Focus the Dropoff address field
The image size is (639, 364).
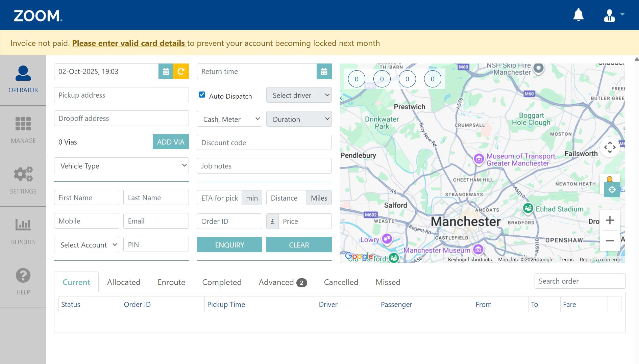[x=121, y=118]
